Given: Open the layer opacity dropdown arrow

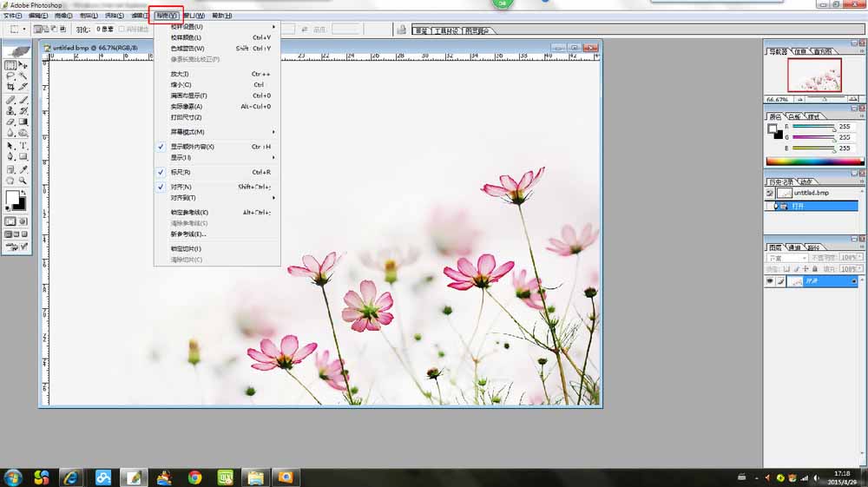Looking at the screenshot, I should [860, 258].
